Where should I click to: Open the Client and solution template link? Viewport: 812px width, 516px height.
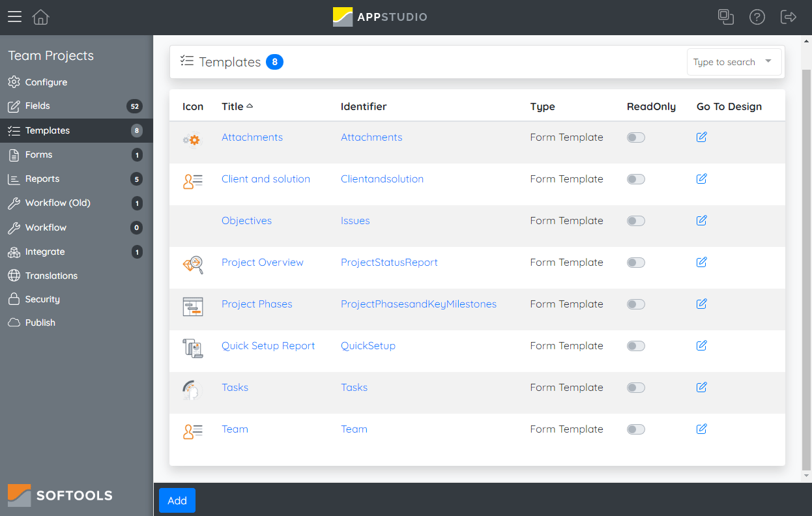(x=266, y=179)
